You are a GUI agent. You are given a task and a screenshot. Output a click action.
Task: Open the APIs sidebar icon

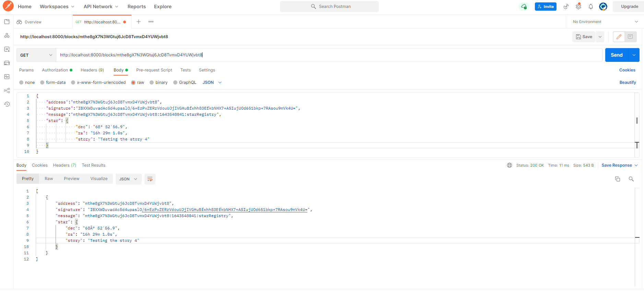tap(7, 35)
